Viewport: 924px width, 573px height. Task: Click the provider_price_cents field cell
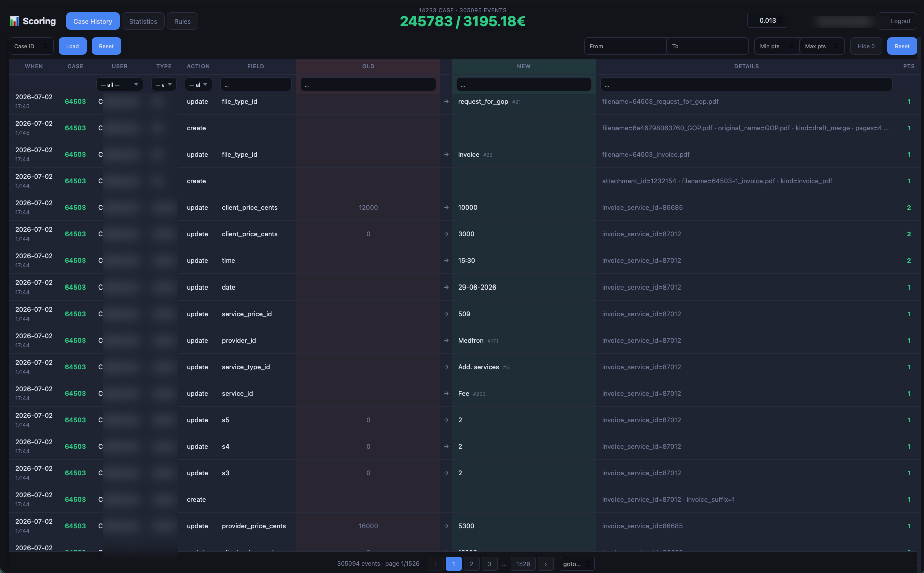click(x=254, y=526)
